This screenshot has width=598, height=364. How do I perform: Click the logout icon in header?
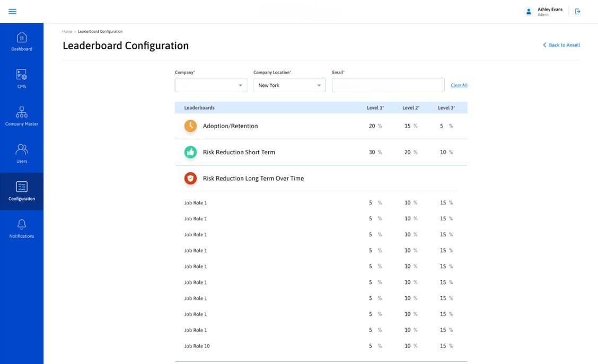click(x=577, y=12)
